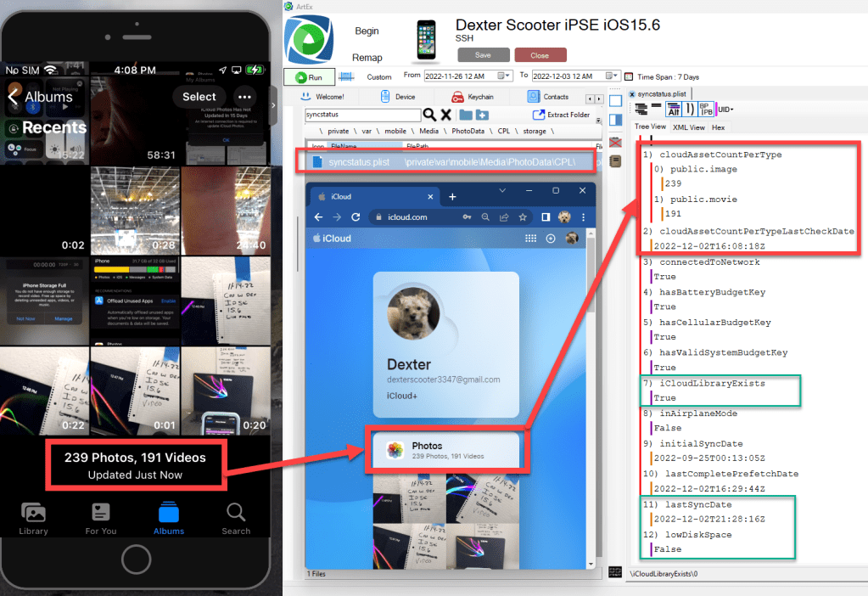Tap the Library tab on iPhone
Image resolution: width=868 pixels, height=596 pixels.
(34, 519)
